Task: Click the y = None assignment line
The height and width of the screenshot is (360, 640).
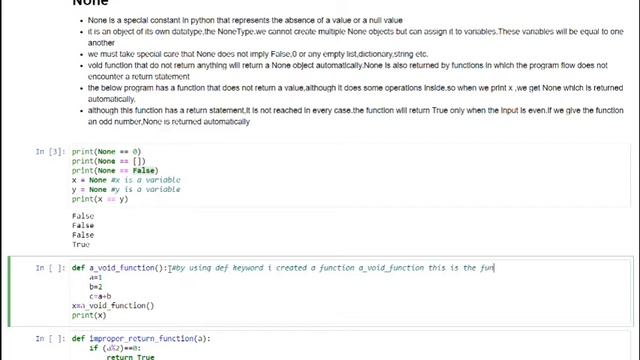Action: 126,189
